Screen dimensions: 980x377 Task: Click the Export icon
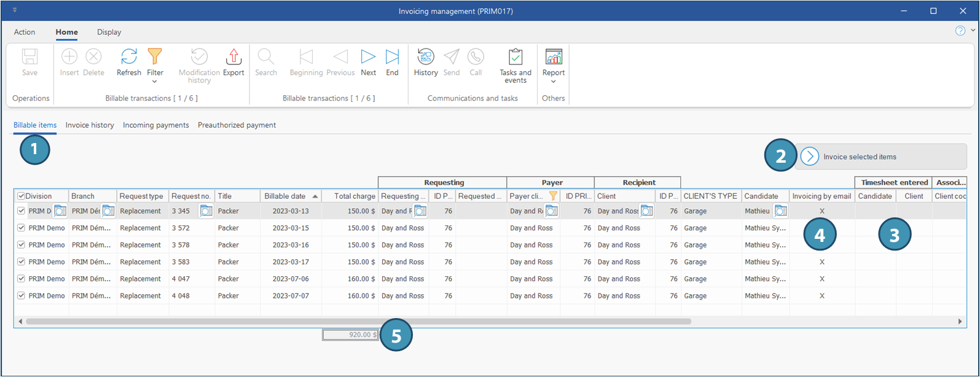pos(233,57)
